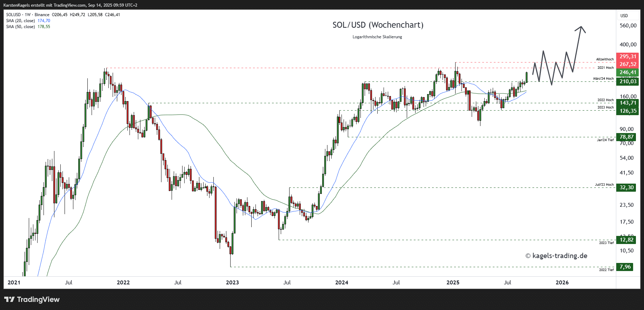Select the 78,87 price level tag
The width and height of the screenshot is (644, 310).
(x=626, y=137)
